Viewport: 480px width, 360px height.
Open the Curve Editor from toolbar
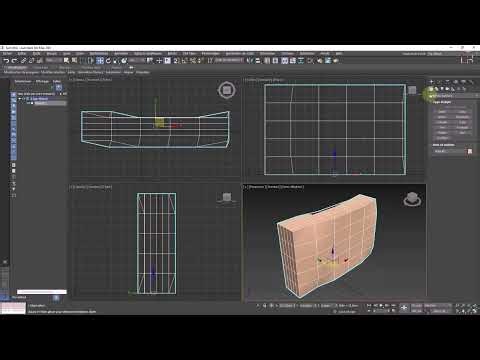(x=293, y=61)
